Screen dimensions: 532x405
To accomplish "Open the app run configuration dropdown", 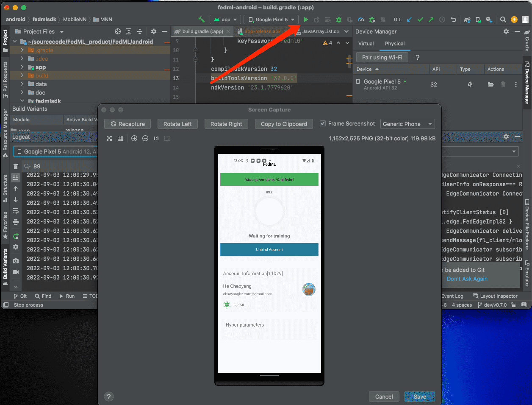I will [225, 20].
